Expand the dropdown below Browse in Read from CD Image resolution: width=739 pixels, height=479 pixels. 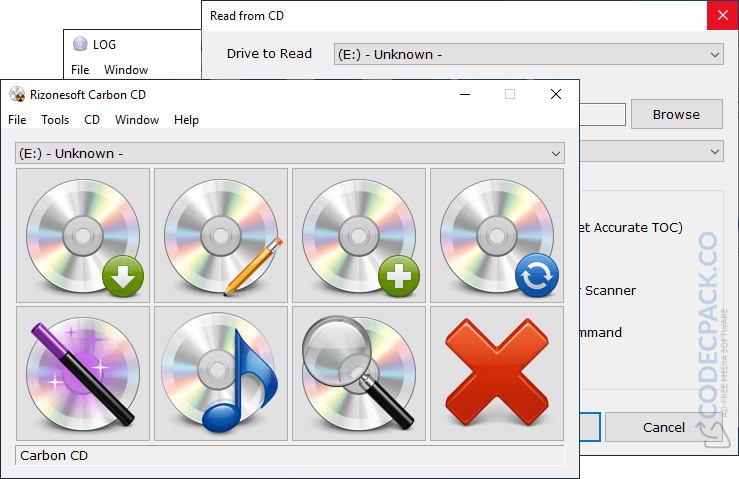[x=714, y=151]
